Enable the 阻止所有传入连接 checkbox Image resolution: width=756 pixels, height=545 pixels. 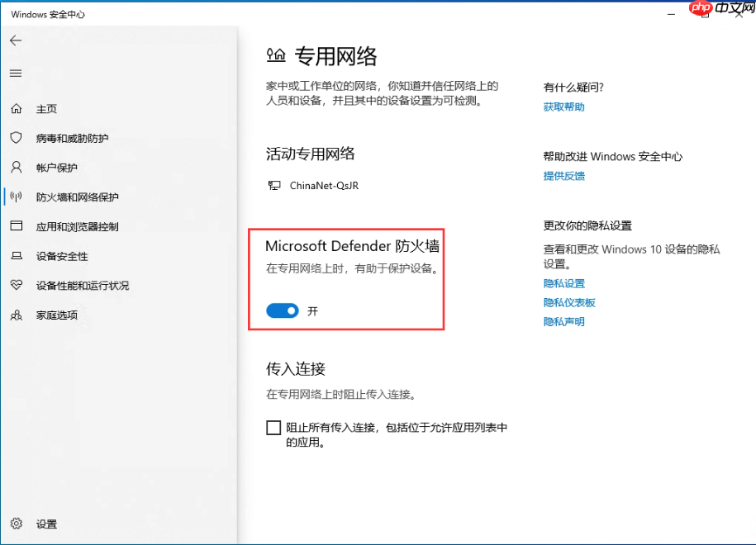coord(273,427)
